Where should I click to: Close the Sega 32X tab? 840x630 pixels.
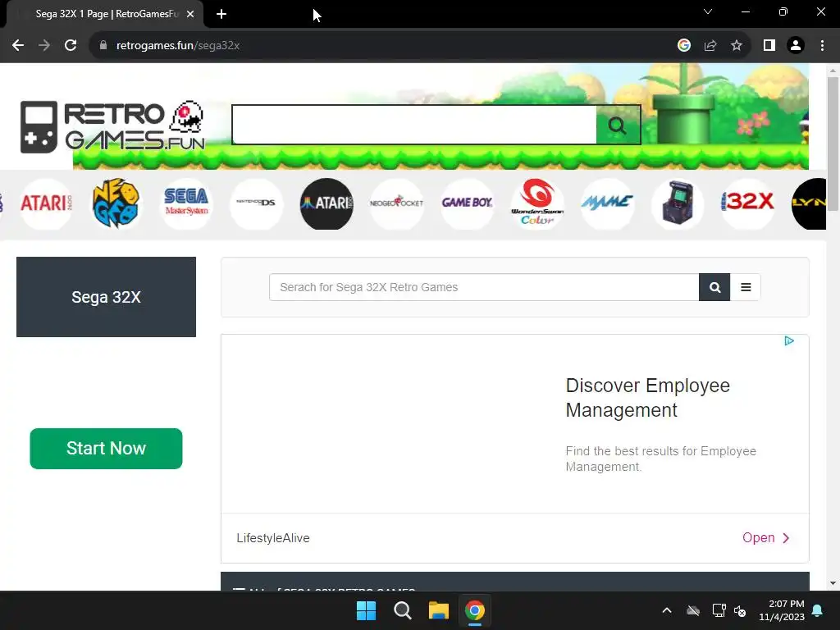[190, 14]
